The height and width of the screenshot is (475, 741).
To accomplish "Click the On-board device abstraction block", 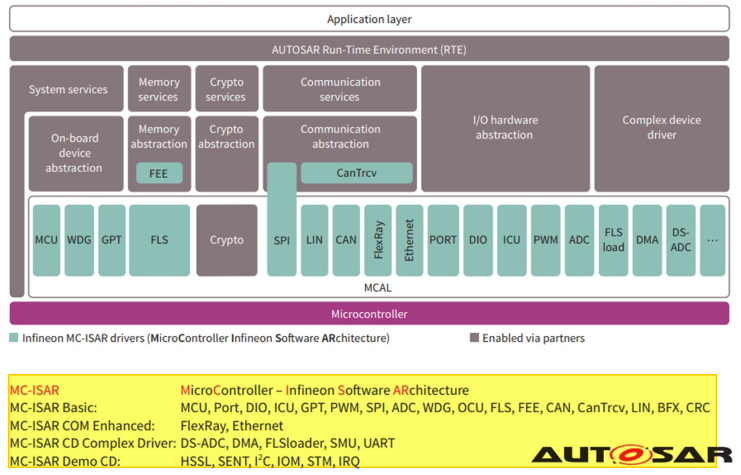I will tap(76, 154).
